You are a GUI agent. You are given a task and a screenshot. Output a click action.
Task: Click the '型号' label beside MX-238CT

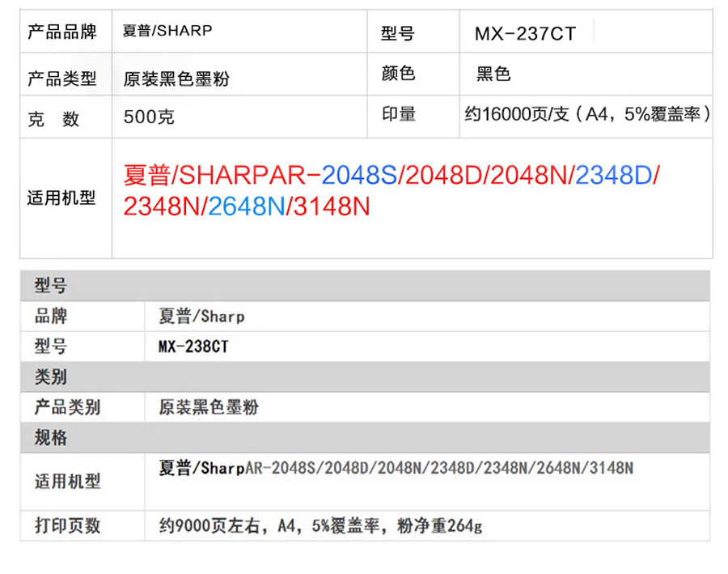click(51, 347)
